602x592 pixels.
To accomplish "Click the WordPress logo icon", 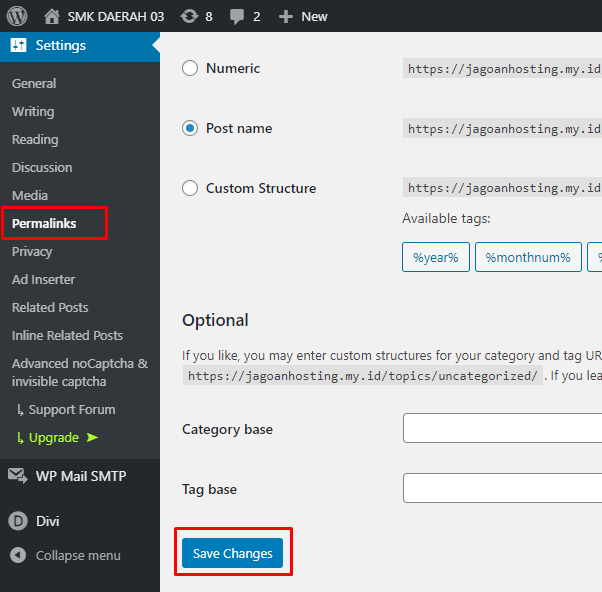I will (17, 16).
